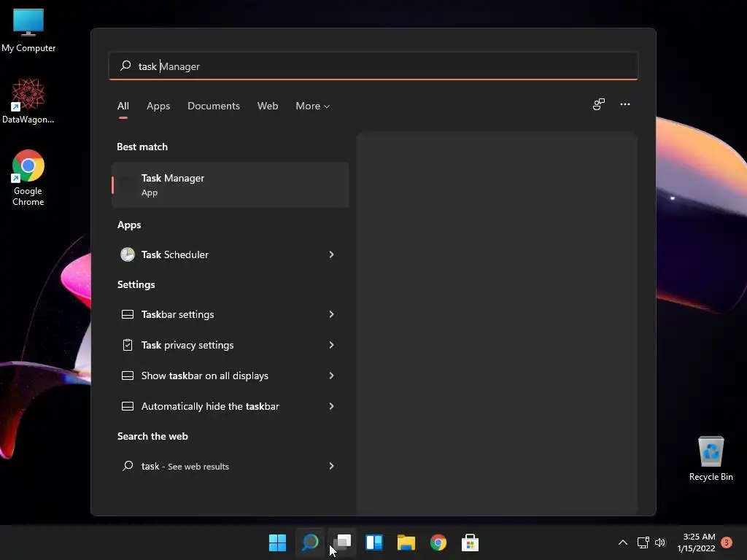
Task: Switch to the All results tab
Action: click(x=123, y=106)
